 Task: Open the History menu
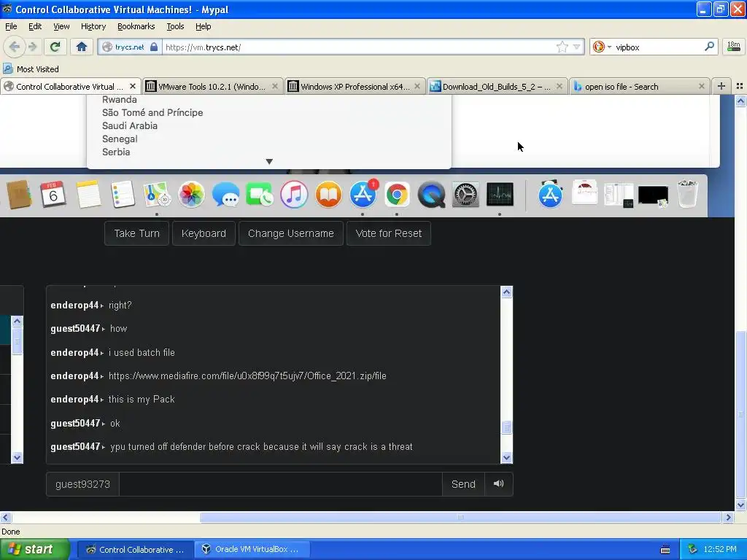(x=93, y=26)
